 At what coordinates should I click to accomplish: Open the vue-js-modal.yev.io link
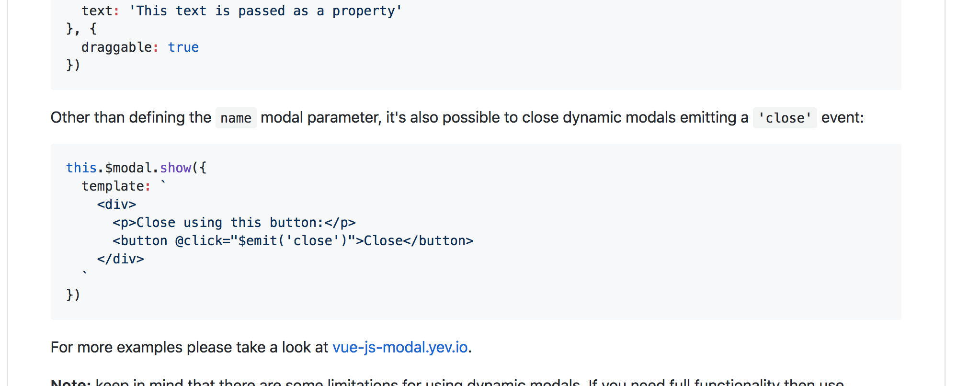400,347
